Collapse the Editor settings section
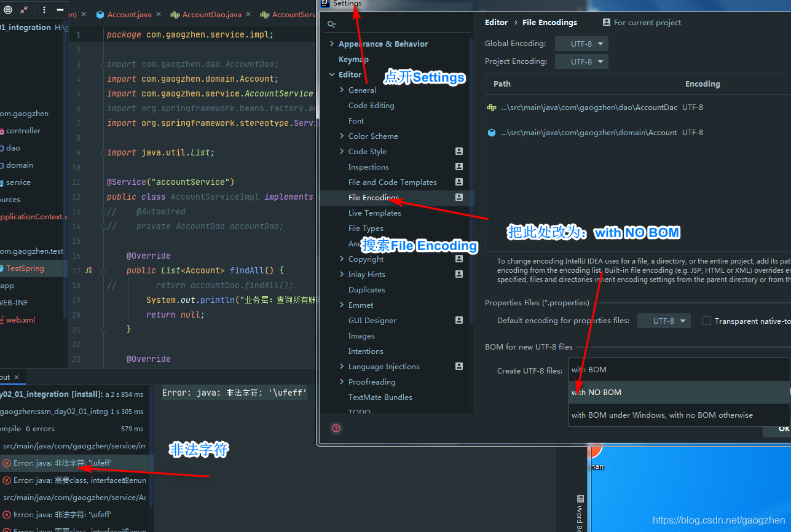 tap(331, 74)
